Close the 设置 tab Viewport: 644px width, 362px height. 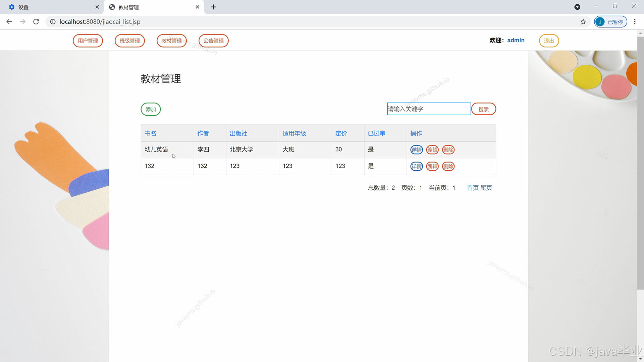[97, 7]
